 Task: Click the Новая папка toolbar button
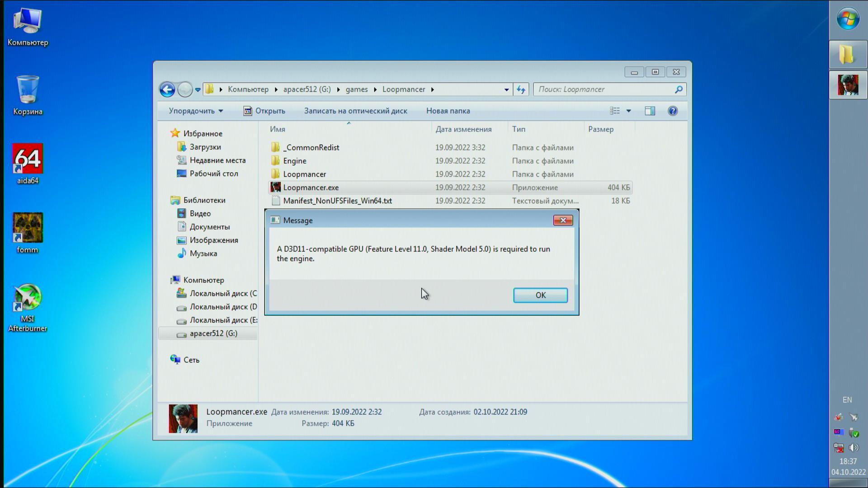pos(448,111)
